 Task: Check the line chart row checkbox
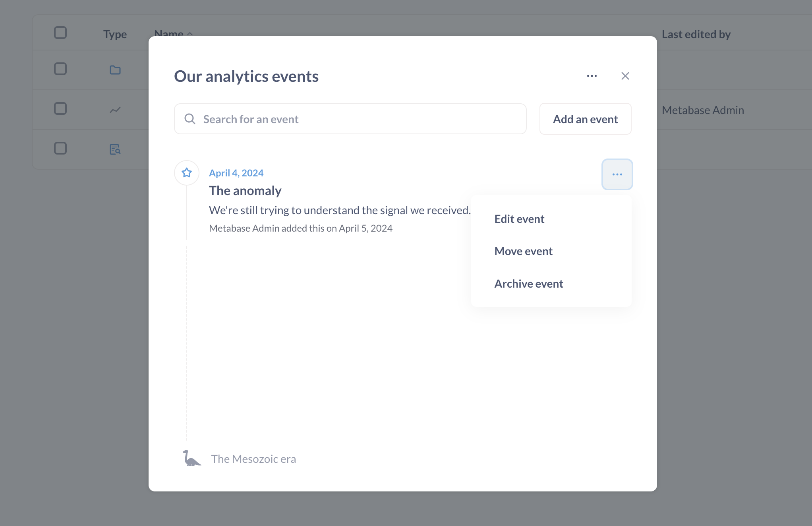[60, 108]
